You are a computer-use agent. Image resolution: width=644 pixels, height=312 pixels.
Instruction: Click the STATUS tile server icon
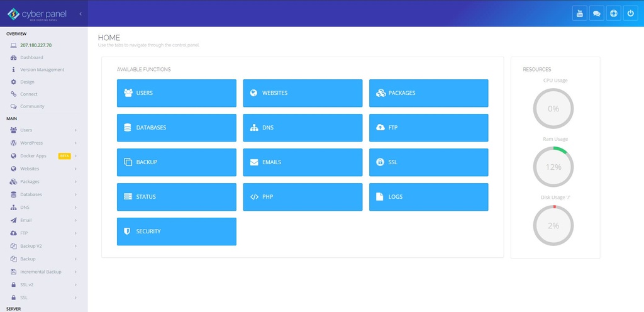(x=128, y=197)
